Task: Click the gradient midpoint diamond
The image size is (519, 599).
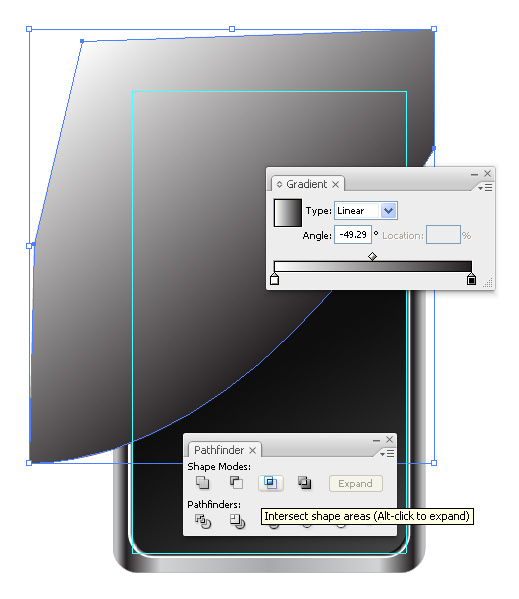Action: pyautogui.click(x=372, y=256)
